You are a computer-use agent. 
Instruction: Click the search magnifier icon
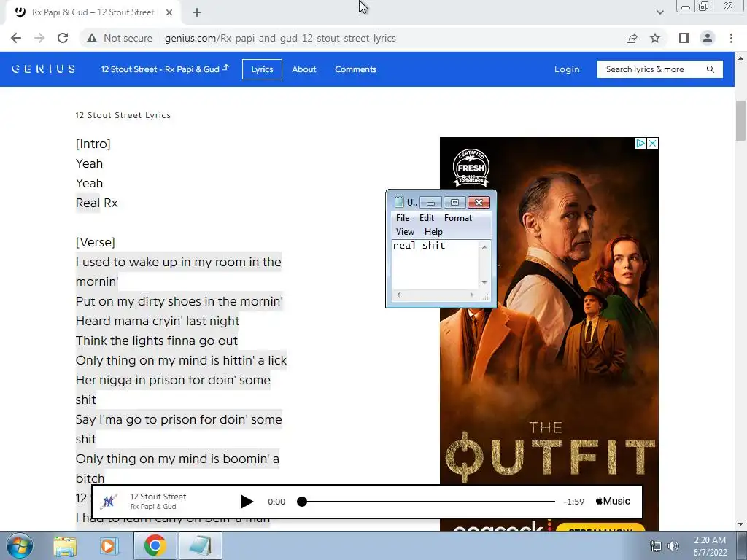pos(711,69)
